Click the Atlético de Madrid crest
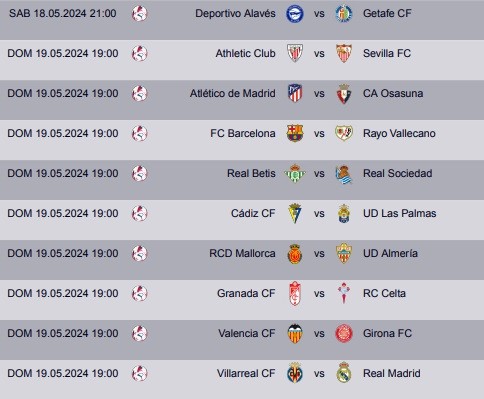Viewport: 484px width, 399px height. [295, 93]
